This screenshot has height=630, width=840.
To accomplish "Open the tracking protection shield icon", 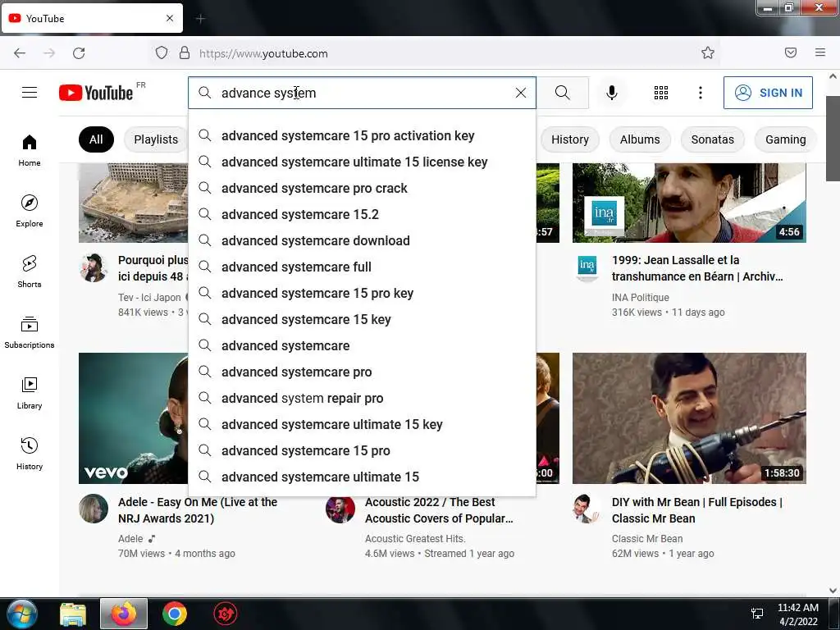I will point(162,52).
